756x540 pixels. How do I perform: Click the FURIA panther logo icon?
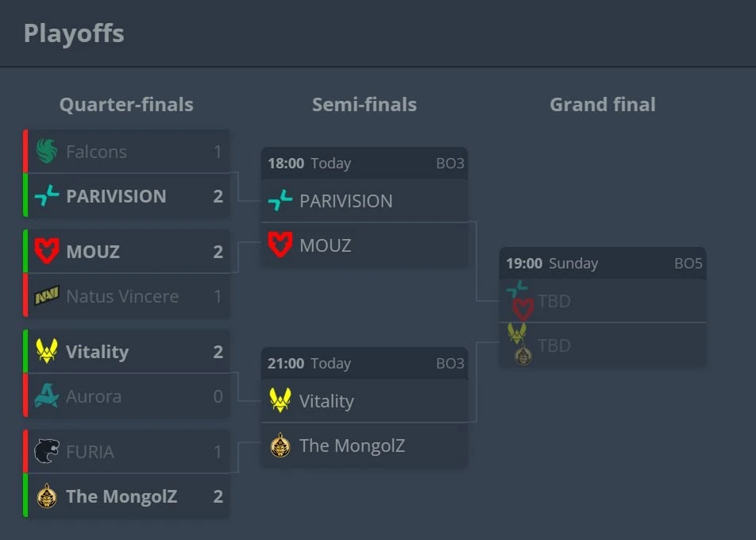click(x=47, y=452)
